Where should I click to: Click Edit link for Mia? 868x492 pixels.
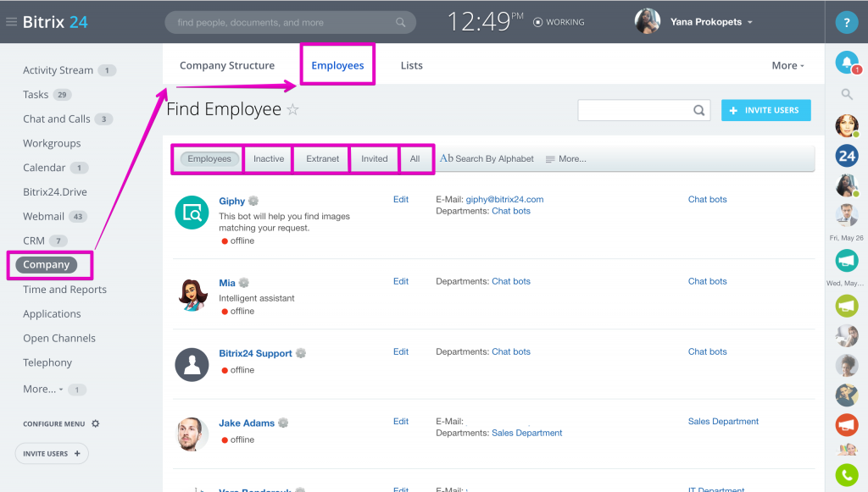401,281
